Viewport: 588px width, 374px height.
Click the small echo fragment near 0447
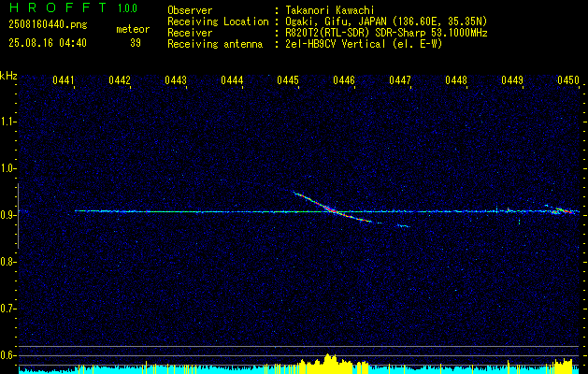click(404, 226)
